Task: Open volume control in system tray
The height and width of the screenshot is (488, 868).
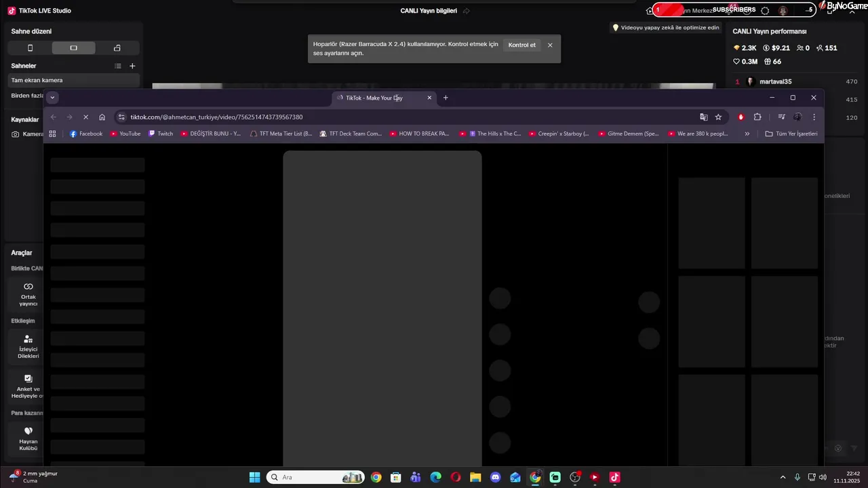Action: [823, 477]
